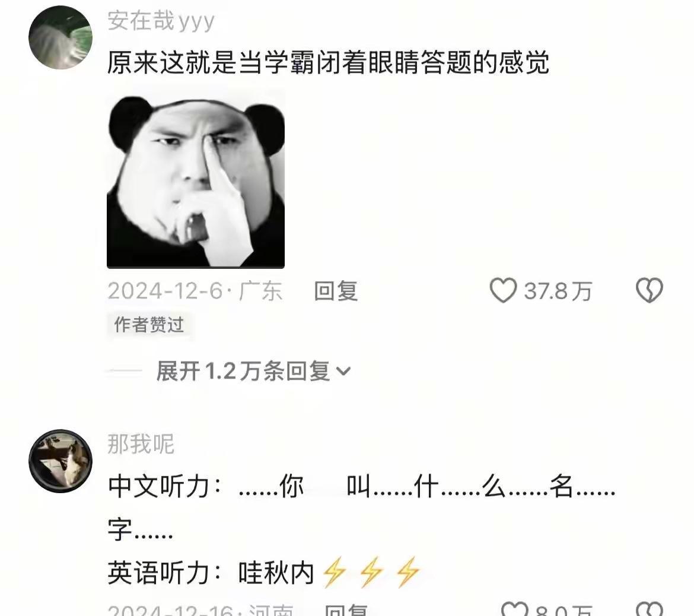Image resolution: width=694 pixels, height=616 pixels.
Task: Open username 安在哉yyy
Action: tap(161, 21)
